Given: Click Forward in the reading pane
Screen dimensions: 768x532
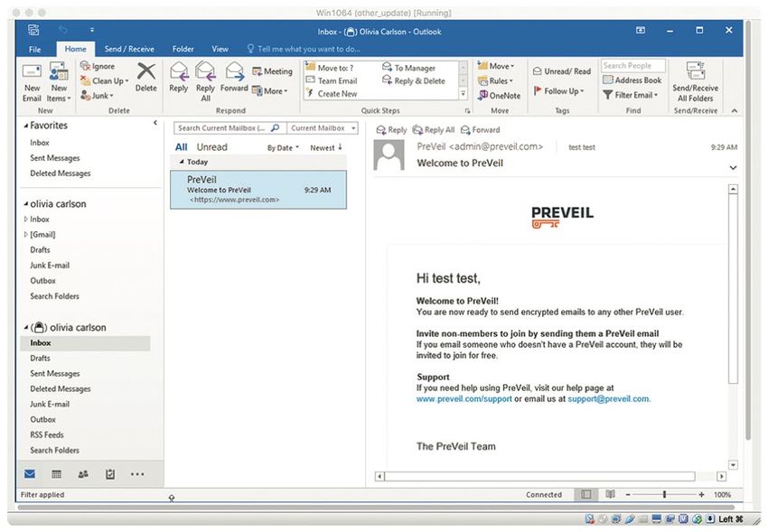Looking at the screenshot, I should (480, 130).
